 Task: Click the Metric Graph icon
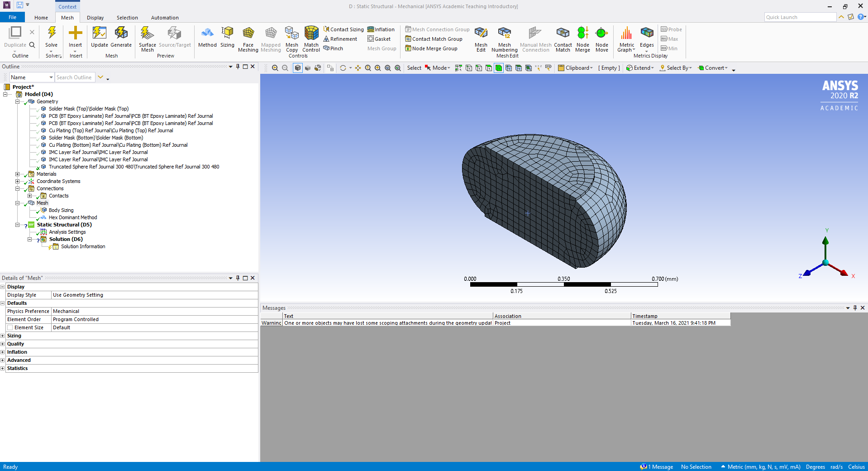[x=626, y=38]
